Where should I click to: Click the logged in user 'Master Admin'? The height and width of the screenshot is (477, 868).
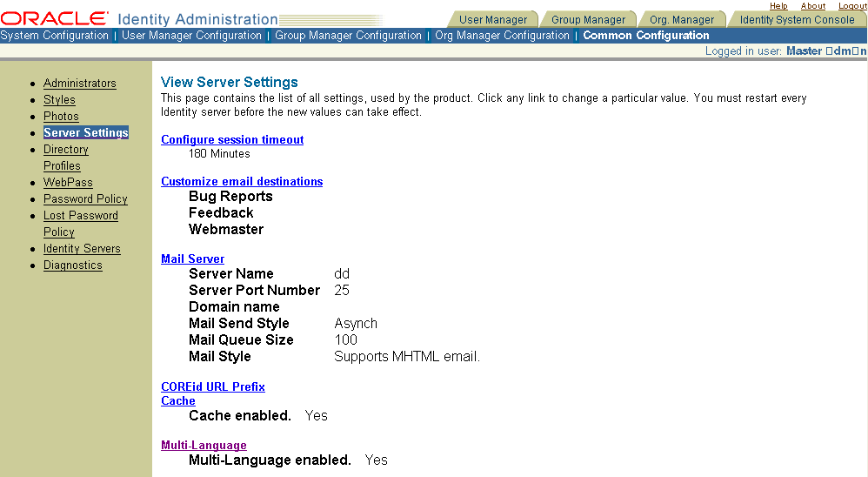826,51
